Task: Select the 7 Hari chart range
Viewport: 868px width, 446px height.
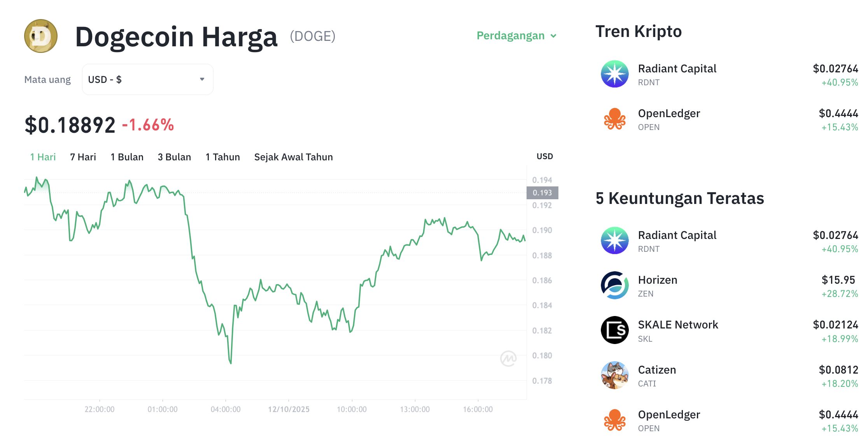Action: point(83,157)
